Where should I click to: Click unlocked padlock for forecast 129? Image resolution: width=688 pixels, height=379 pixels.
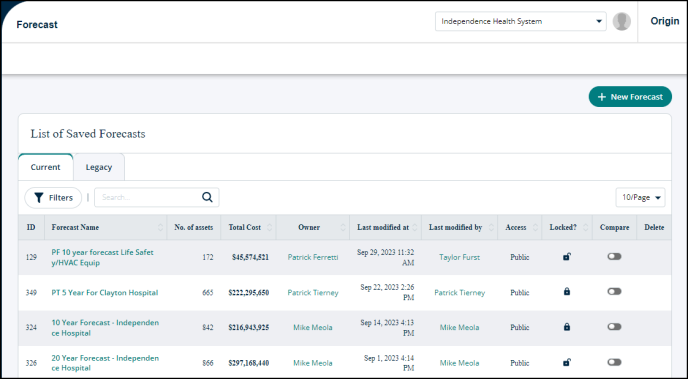point(566,257)
